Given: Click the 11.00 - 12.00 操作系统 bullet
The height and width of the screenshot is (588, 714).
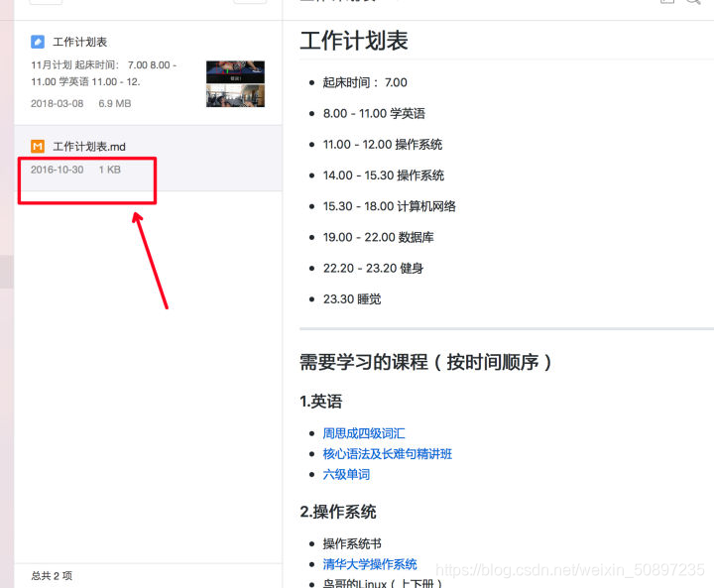Looking at the screenshot, I should coord(383,145).
